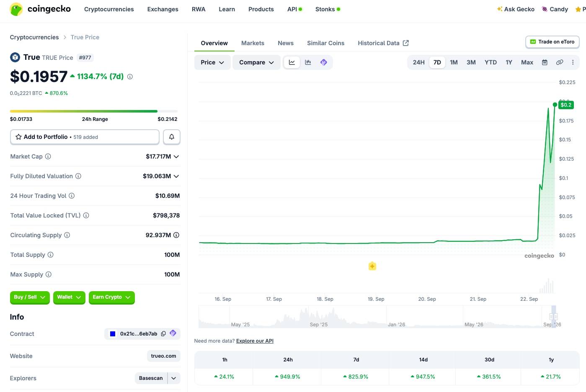586x392 pixels.
Task: Show Fully Diluted Valuation info tooltip
Action: (x=78, y=176)
